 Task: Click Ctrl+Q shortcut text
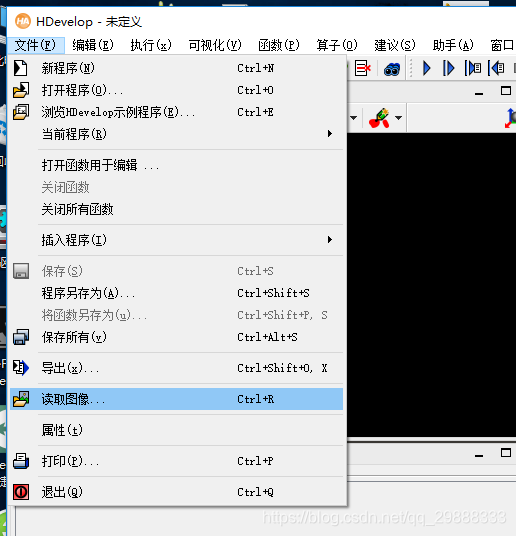click(255, 492)
